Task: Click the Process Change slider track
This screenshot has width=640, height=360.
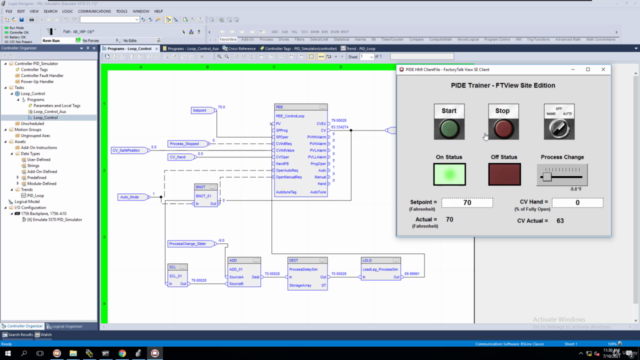Action: [x=562, y=177]
